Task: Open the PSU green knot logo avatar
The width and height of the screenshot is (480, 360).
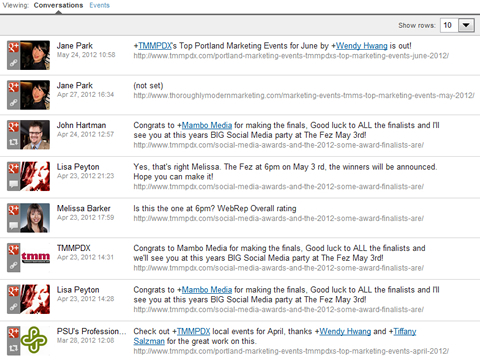Action: [x=35, y=341]
